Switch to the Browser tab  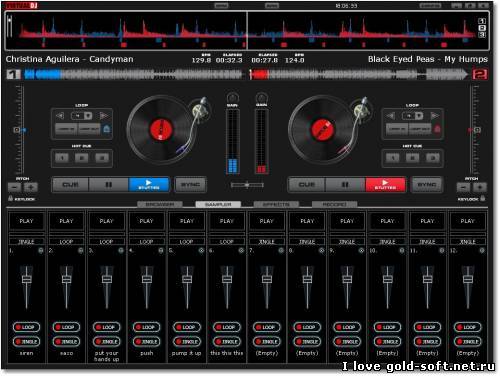(x=160, y=204)
